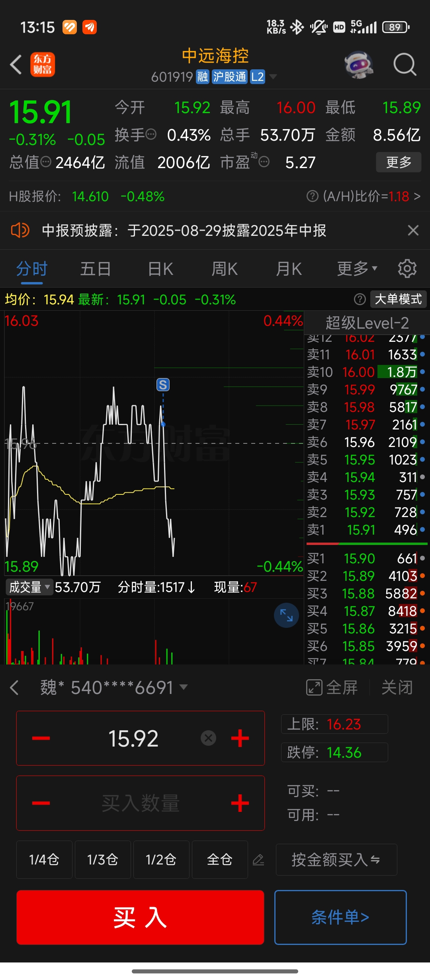
Task: Open 中报预披露 announcement text
Action: pos(184,230)
